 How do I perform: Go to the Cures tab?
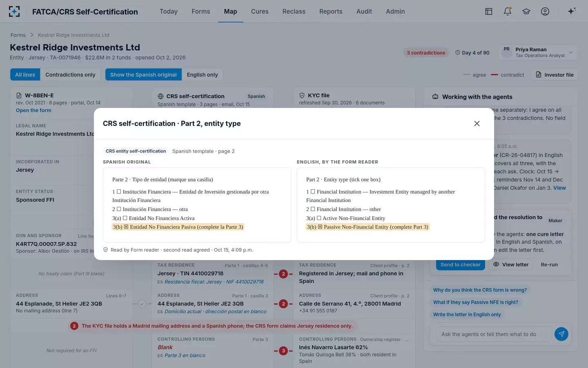260,11
